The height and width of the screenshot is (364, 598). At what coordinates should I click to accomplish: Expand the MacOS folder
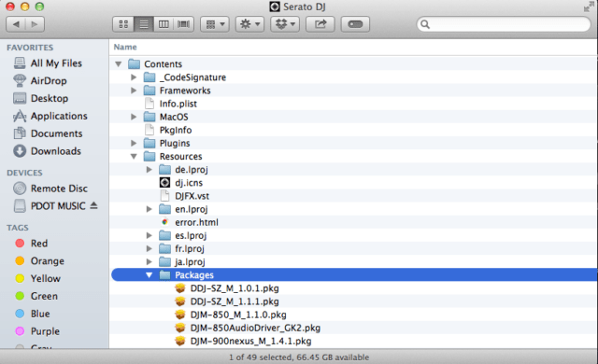(x=134, y=117)
